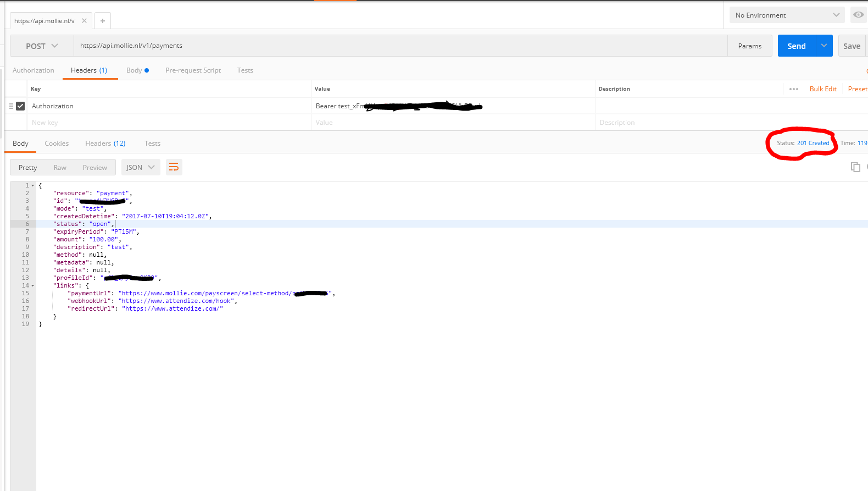
Task: Send the request
Action: click(797, 46)
